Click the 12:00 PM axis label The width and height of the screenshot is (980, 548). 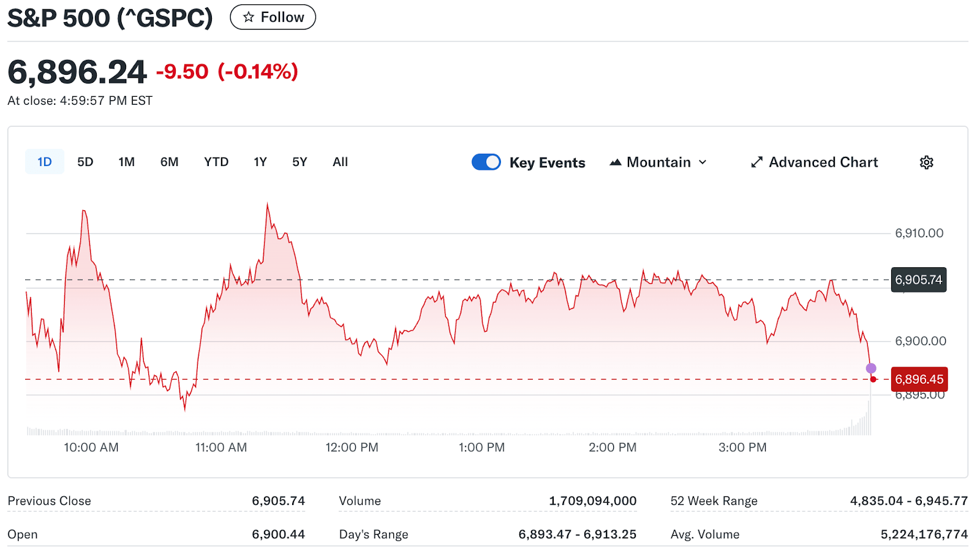[352, 447]
